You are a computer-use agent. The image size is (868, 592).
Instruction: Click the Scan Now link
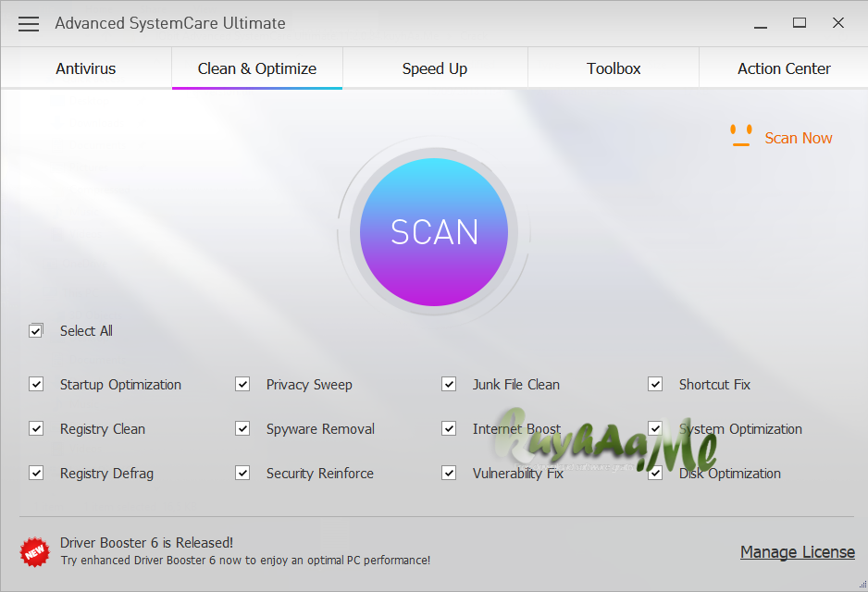point(799,138)
